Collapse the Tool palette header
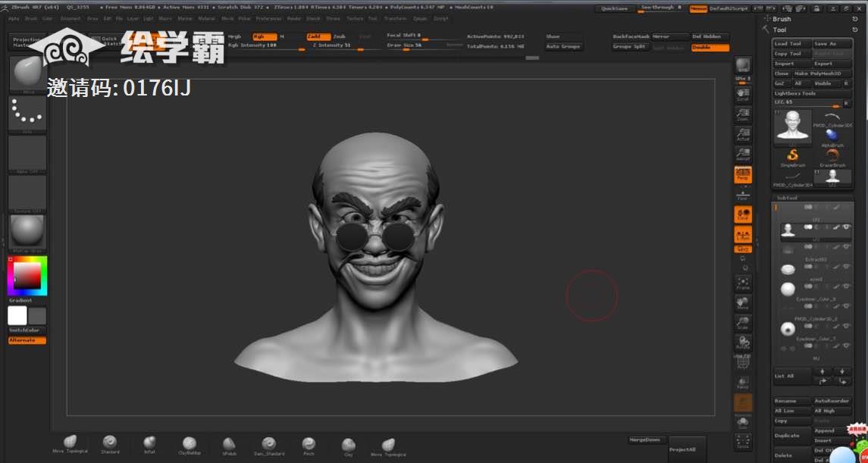 [x=779, y=30]
